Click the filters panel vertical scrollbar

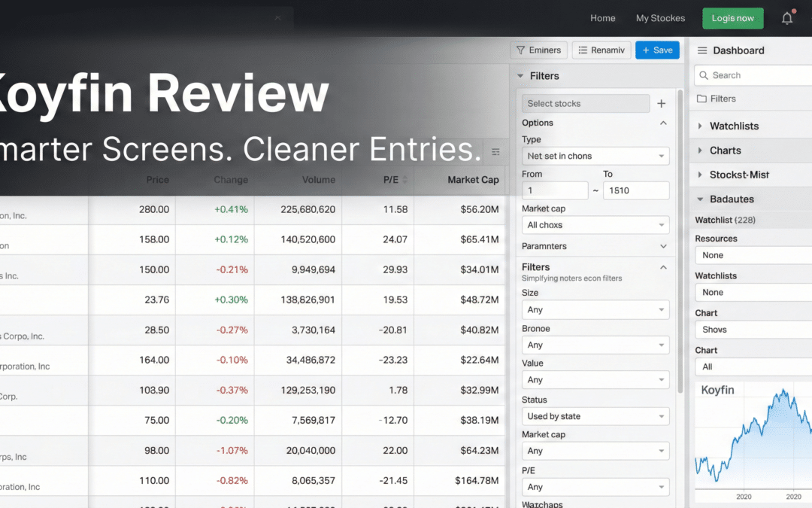tap(680, 241)
